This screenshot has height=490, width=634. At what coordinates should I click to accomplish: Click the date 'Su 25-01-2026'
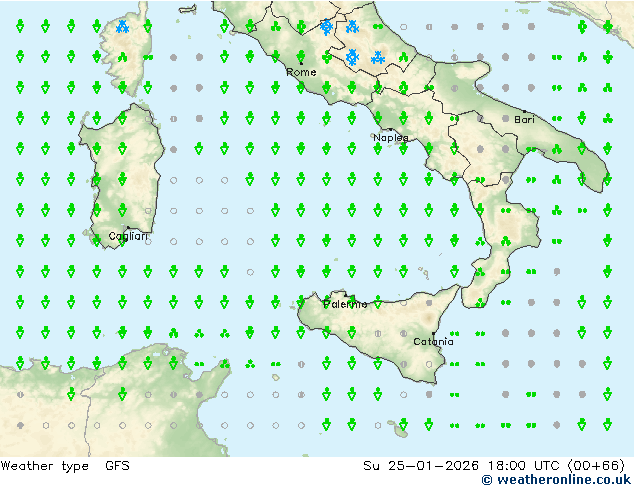(x=421, y=466)
